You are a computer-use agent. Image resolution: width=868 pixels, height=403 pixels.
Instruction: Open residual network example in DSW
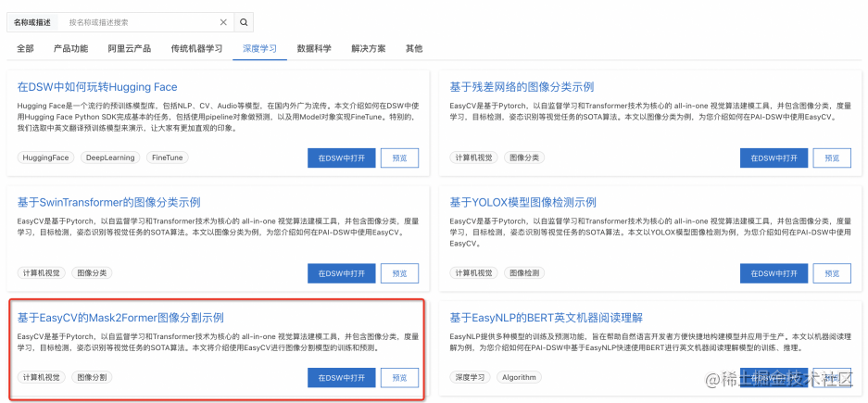pyautogui.click(x=774, y=157)
